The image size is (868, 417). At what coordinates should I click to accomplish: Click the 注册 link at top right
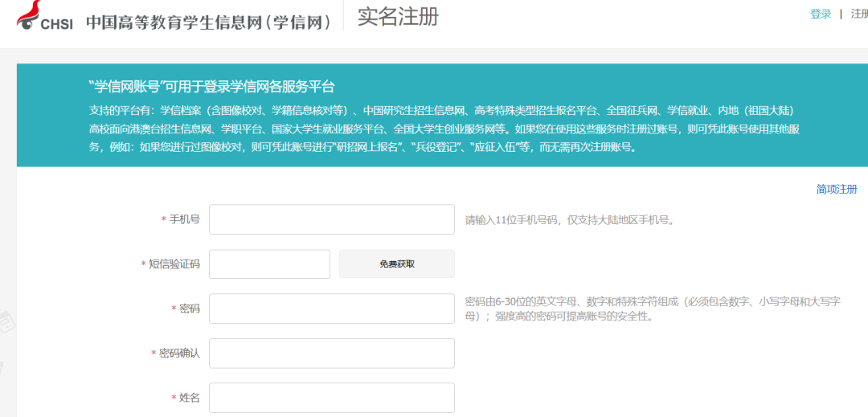tap(859, 14)
